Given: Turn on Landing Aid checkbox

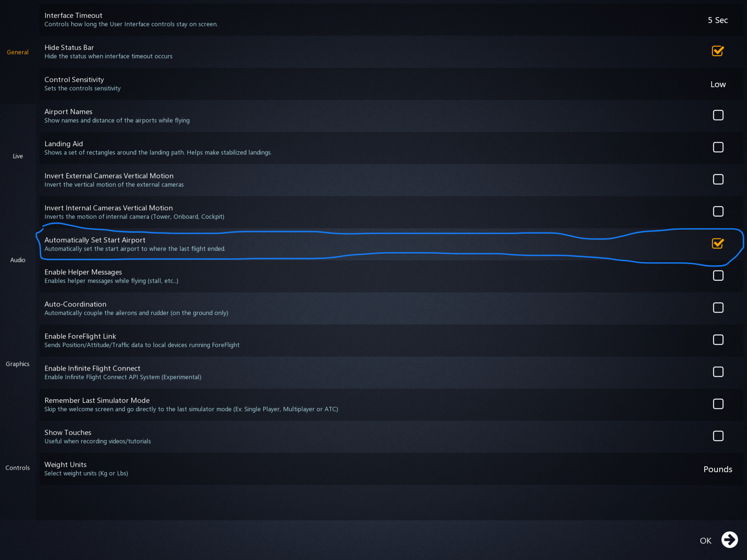Looking at the screenshot, I should (718, 147).
